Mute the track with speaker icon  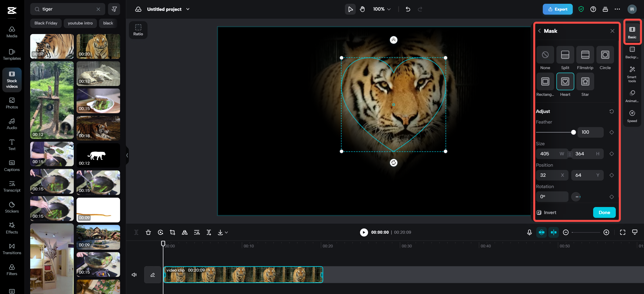pyautogui.click(x=134, y=275)
